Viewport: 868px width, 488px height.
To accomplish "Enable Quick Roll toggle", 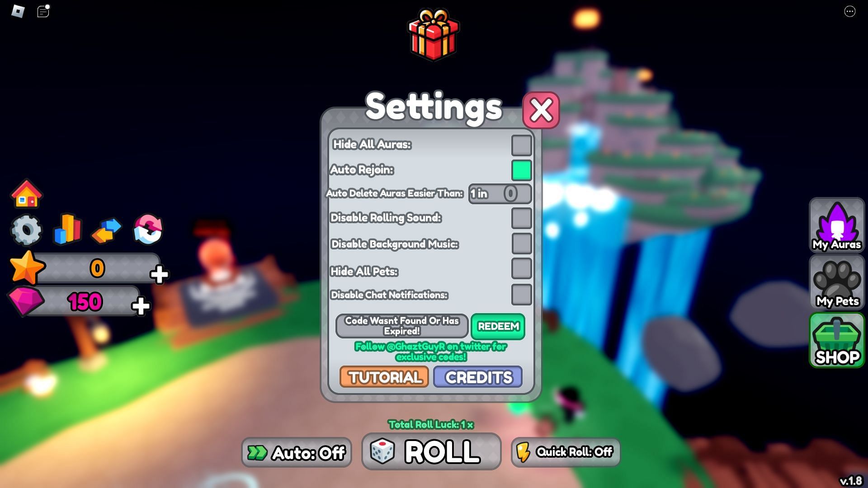I will (x=565, y=452).
